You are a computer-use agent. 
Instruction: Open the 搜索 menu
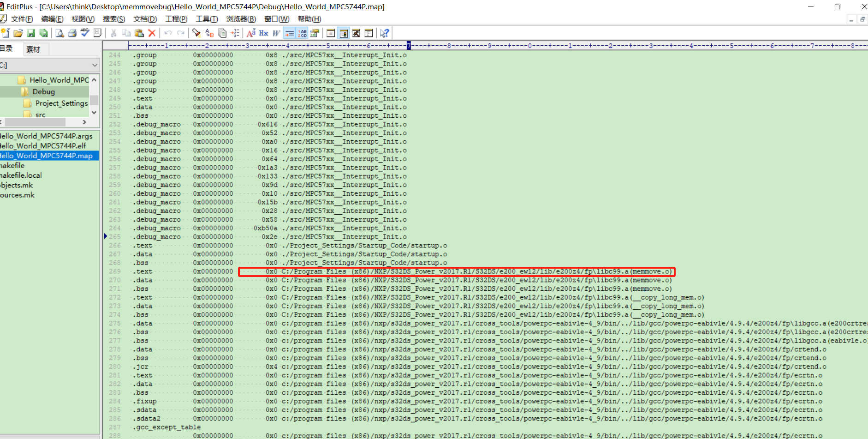(x=113, y=19)
